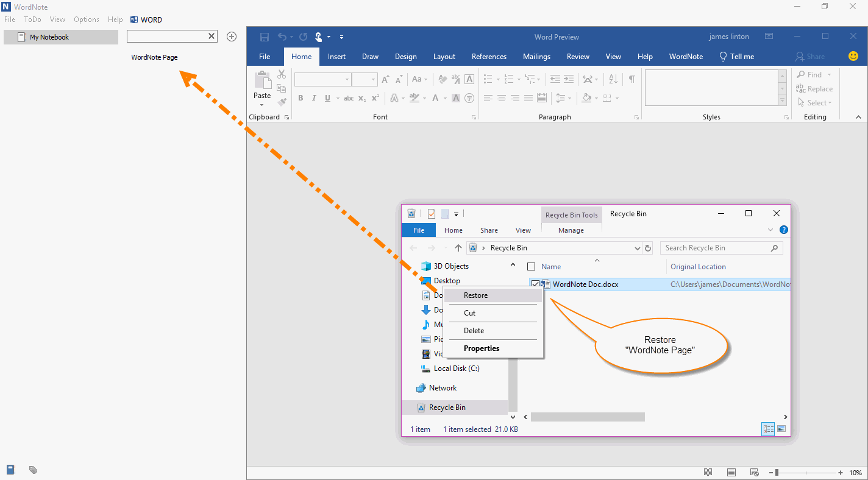Viewport: 868px width, 480px height.
Task: Open the Insert tab in the Word ribbon
Action: pyautogui.click(x=336, y=57)
